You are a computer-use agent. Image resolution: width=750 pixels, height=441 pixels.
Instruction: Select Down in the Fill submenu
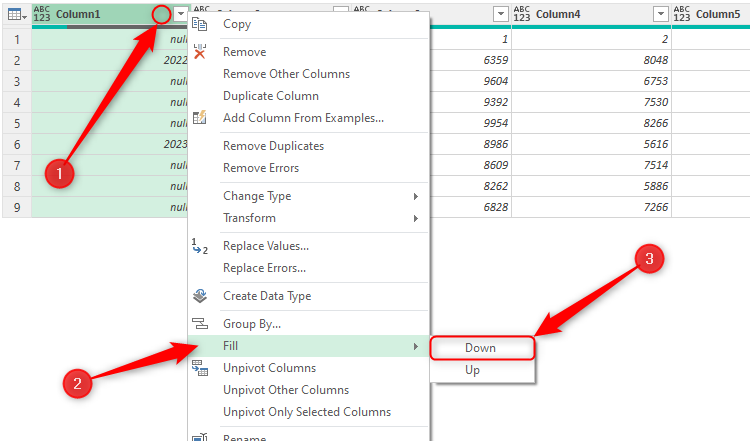pyautogui.click(x=482, y=348)
